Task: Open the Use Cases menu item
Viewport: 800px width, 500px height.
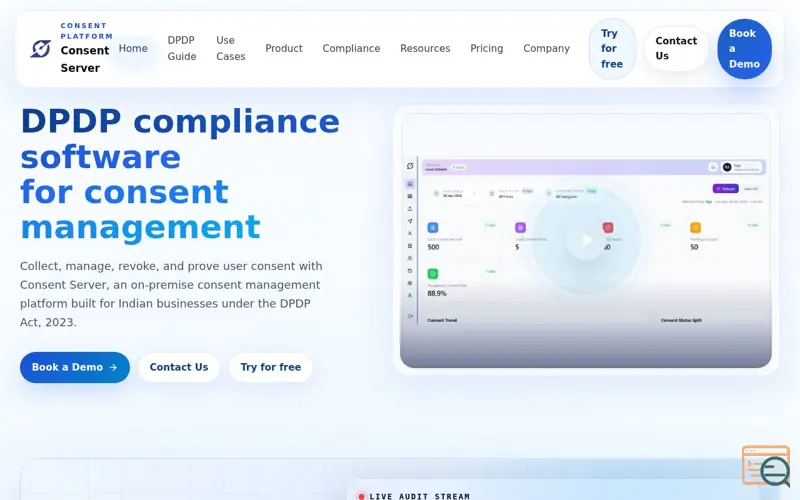Action: [x=231, y=48]
